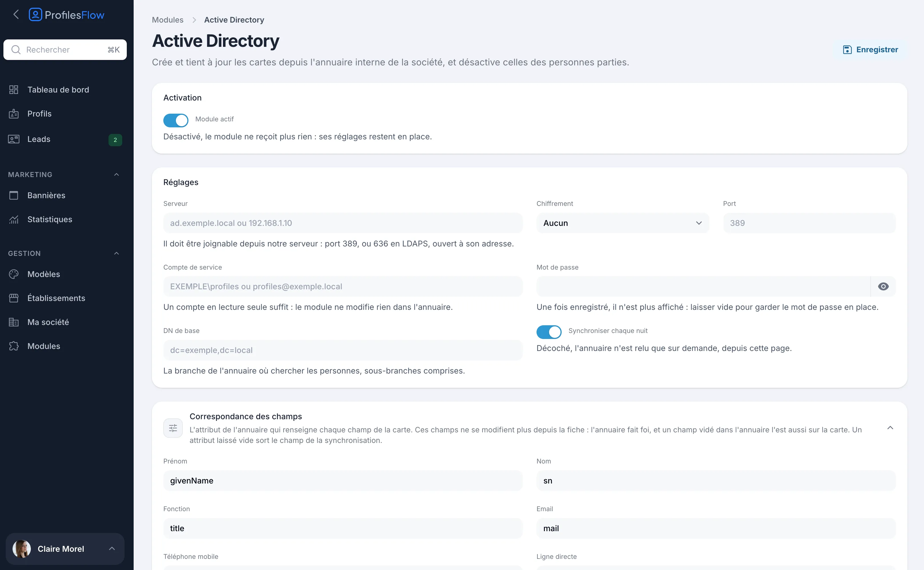The height and width of the screenshot is (570, 924).
Task: Click the Bannières window icon
Action: coord(14,195)
